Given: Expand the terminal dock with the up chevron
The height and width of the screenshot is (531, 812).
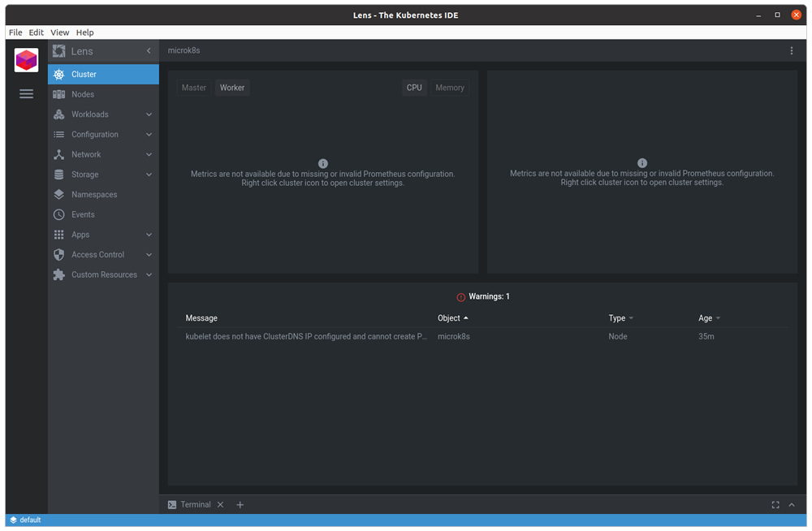Looking at the screenshot, I should click(x=792, y=505).
